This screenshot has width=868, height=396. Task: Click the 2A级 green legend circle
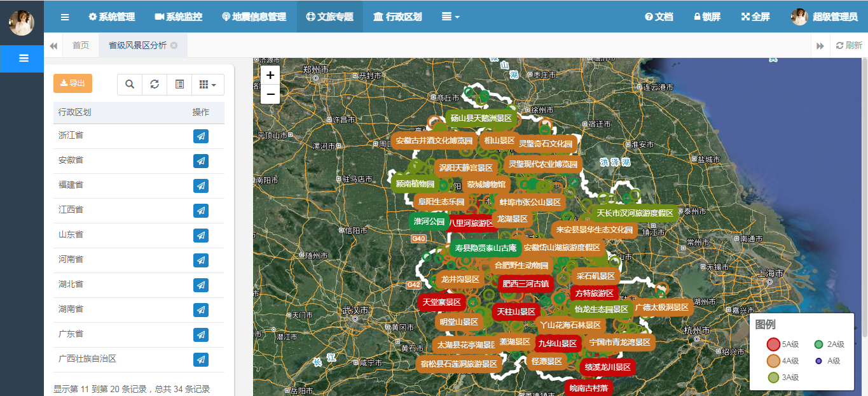click(x=819, y=344)
